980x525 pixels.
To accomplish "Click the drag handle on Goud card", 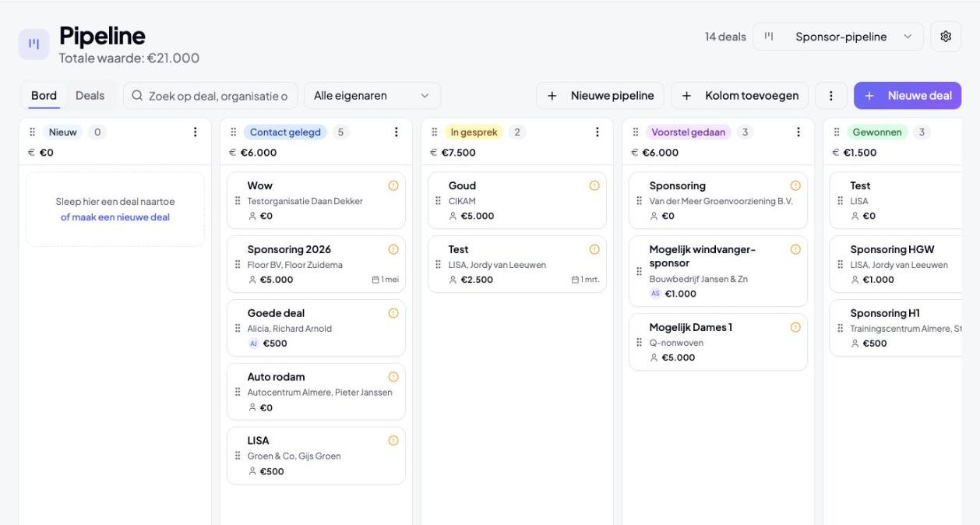I will coord(439,201).
